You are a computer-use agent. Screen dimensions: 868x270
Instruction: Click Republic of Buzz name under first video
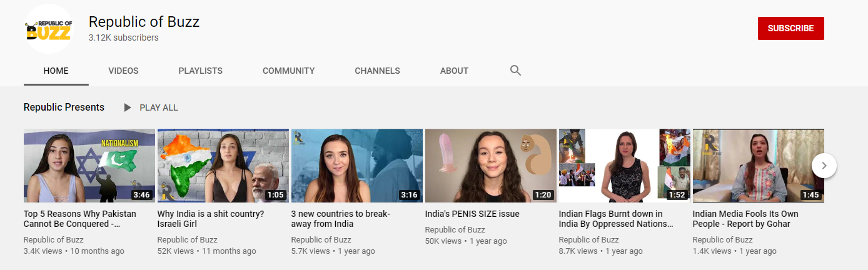[x=54, y=239]
